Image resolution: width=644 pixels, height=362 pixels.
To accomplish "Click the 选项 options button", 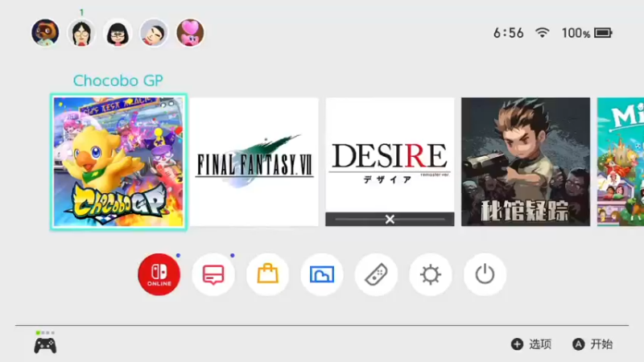I will [531, 344].
